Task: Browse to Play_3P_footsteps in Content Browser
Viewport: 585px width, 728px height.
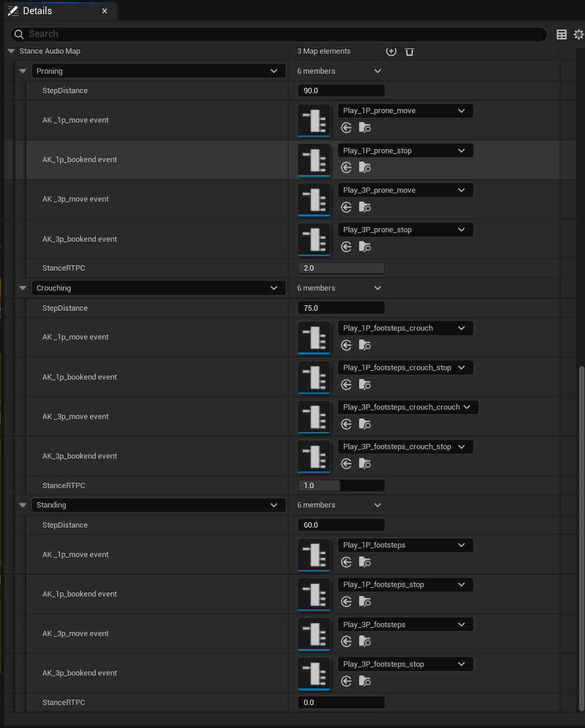Action: pyautogui.click(x=365, y=641)
